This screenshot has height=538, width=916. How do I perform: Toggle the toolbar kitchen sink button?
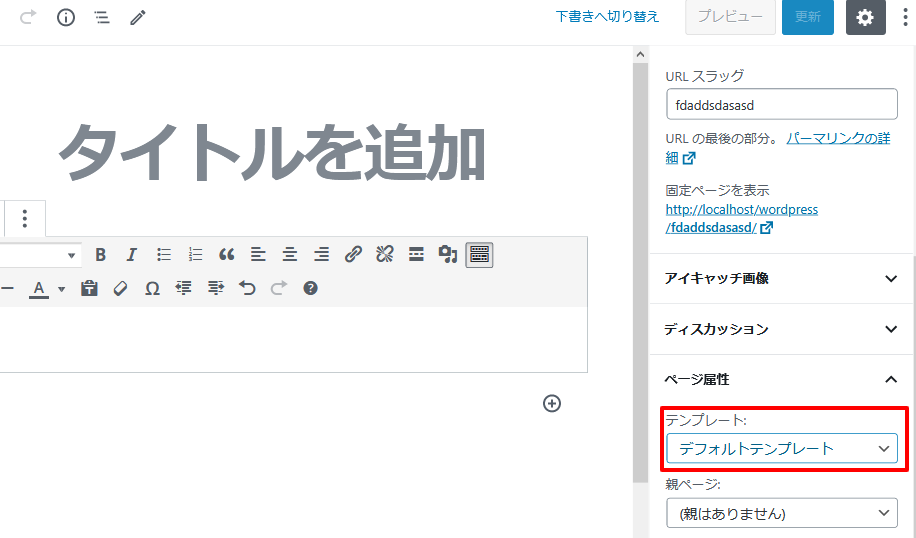pos(479,255)
